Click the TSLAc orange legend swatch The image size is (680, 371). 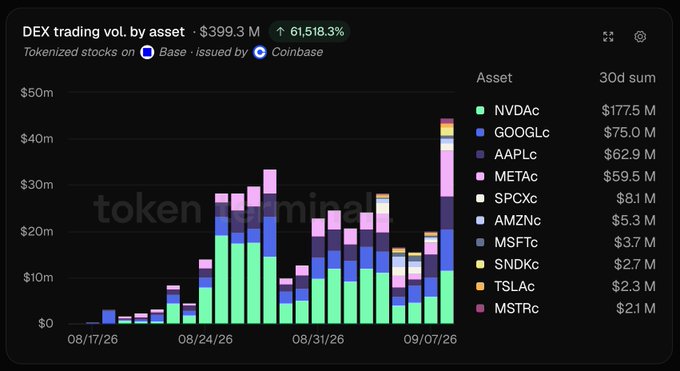[480, 286]
